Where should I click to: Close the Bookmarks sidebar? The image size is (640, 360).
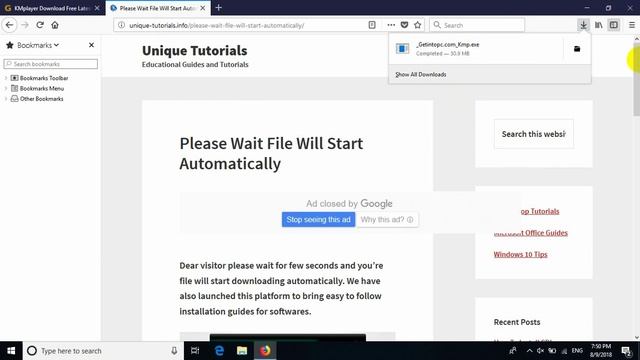coord(91,45)
